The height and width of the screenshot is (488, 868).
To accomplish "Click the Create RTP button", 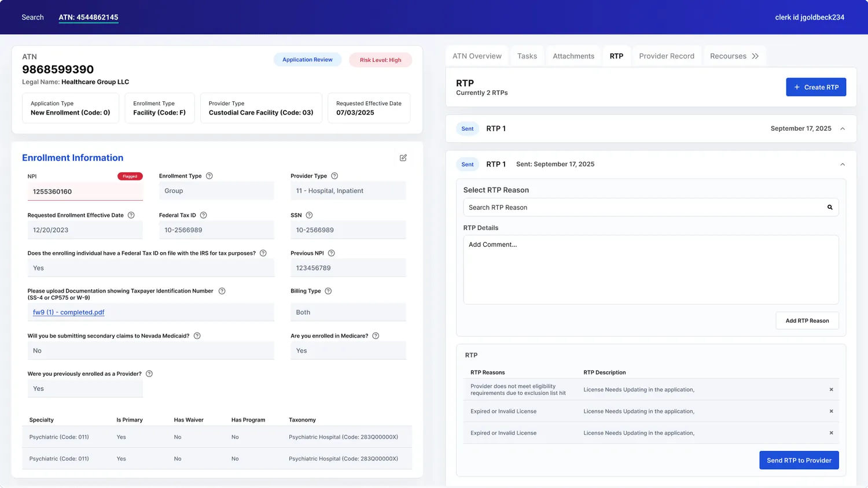I will click(816, 87).
